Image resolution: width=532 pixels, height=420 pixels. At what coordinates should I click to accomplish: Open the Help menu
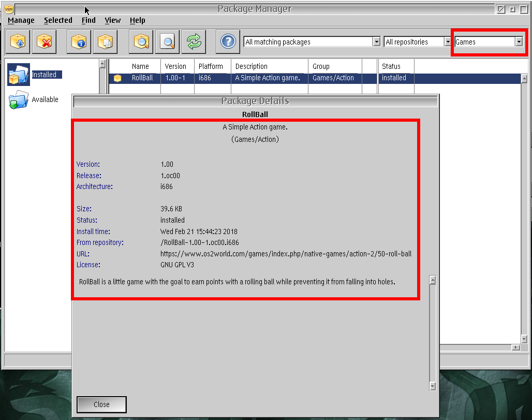[x=138, y=20]
